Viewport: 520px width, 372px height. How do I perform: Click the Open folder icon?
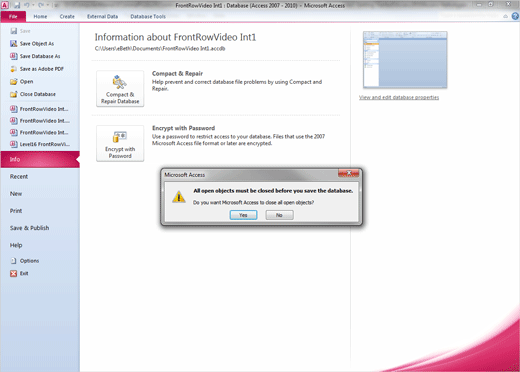tap(14, 82)
